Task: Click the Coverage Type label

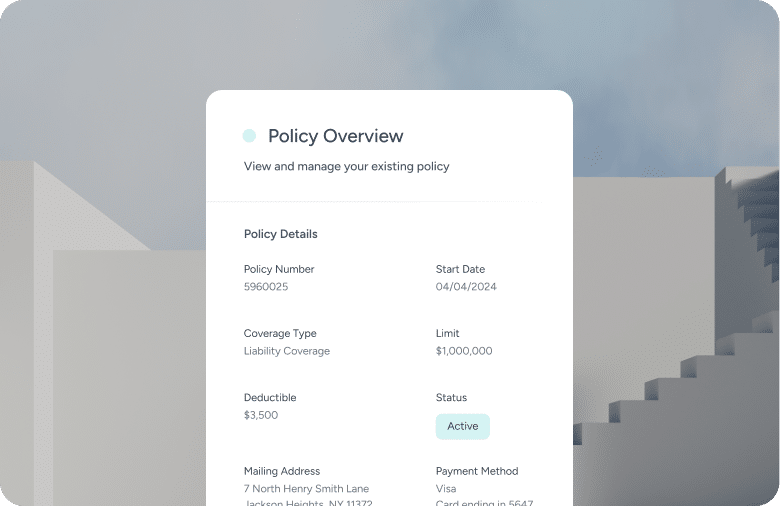Action: pos(280,333)
